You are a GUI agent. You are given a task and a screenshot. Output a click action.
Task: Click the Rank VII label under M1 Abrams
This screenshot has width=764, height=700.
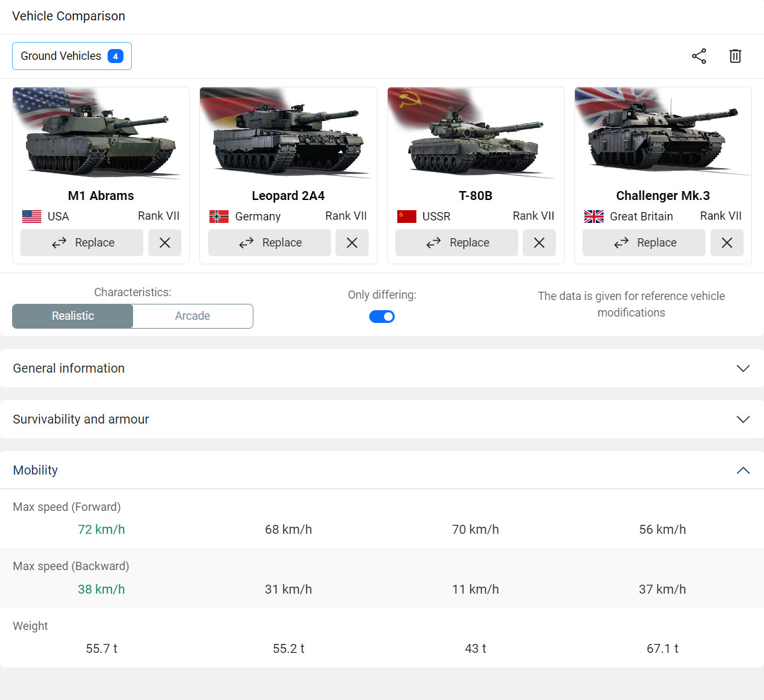[x=159, y=216]
